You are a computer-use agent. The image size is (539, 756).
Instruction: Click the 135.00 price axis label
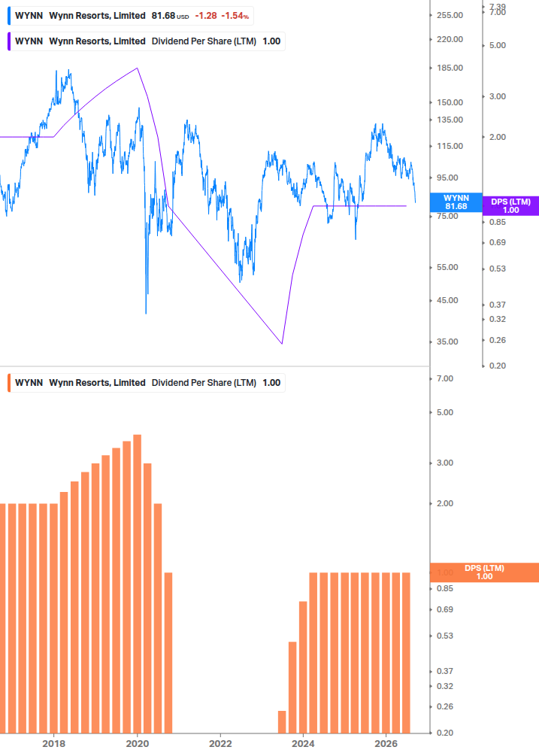click(x=450, y=120)
